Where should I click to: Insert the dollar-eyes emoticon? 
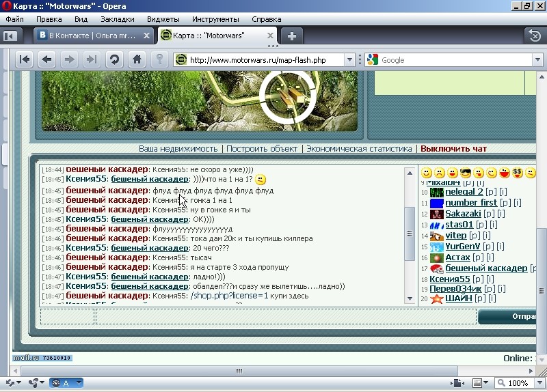click(x=518, y=173)
